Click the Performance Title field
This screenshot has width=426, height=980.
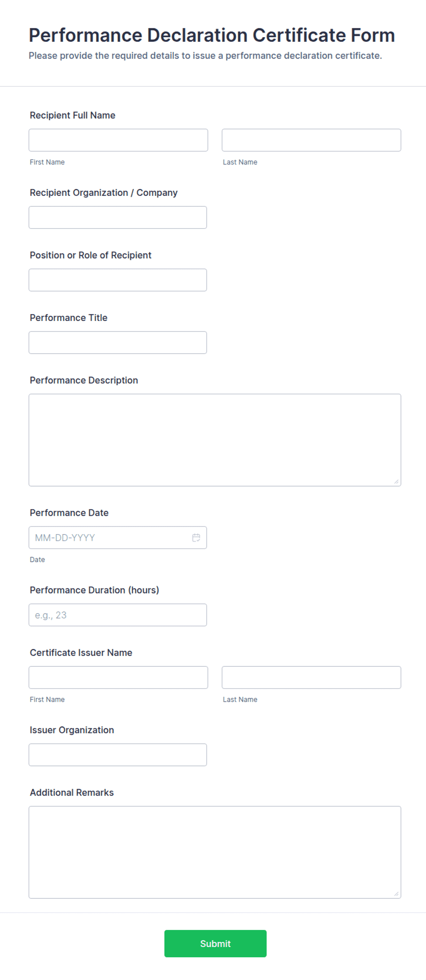[118, 343]
